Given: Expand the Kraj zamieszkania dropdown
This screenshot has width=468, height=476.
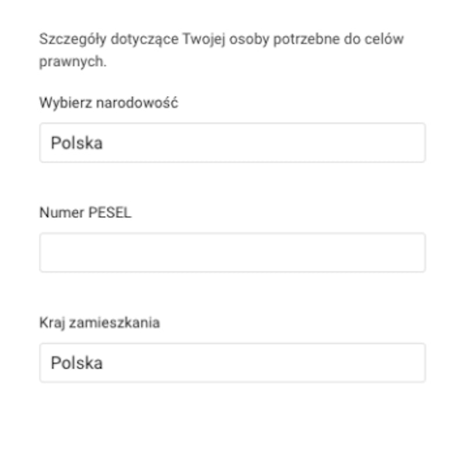Looking at the screenshot, I should [232, 363].
